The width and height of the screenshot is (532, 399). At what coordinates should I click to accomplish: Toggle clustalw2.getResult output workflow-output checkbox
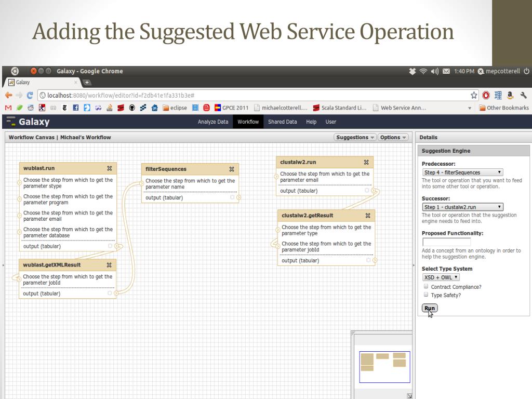pyautogui.click(x=368, y=260)
